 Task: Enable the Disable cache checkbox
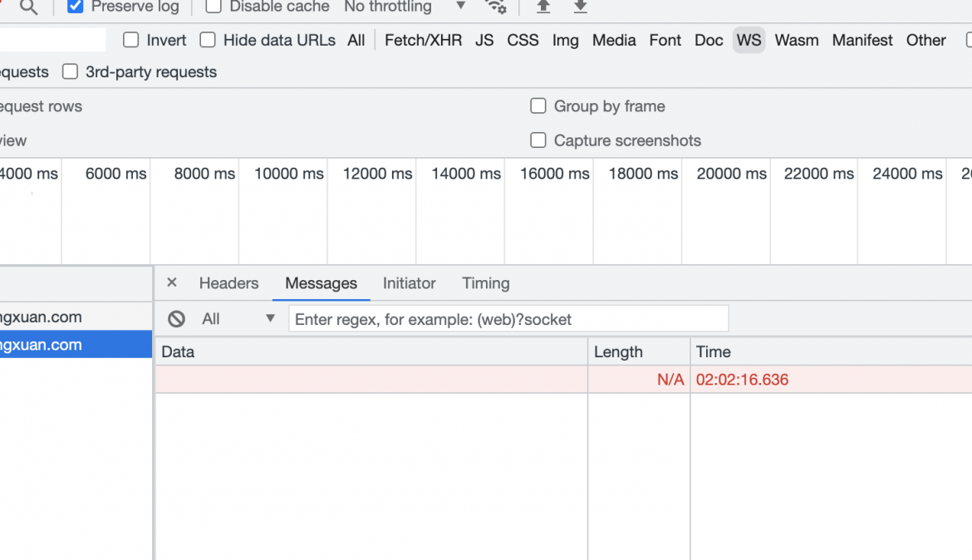point(214,6)
